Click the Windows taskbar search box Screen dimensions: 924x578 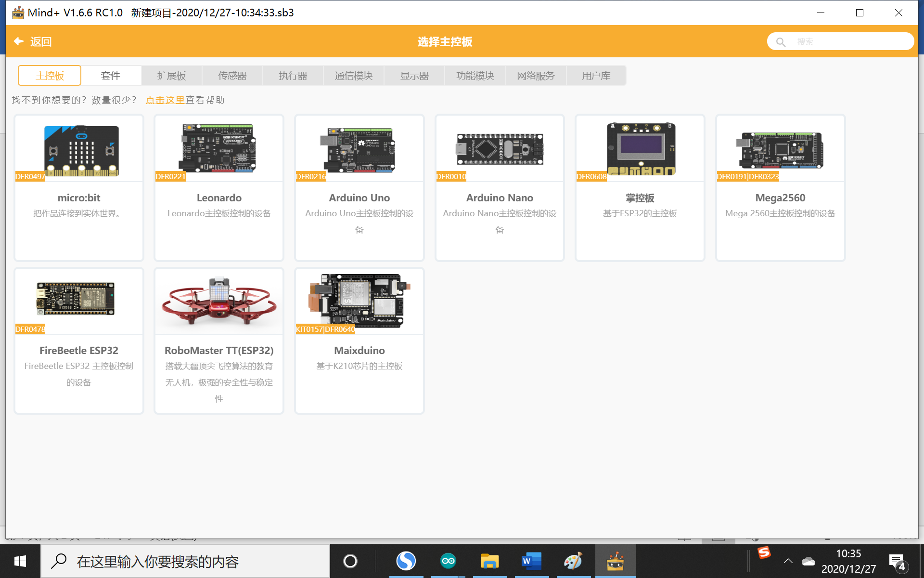(x=185, y=561)
